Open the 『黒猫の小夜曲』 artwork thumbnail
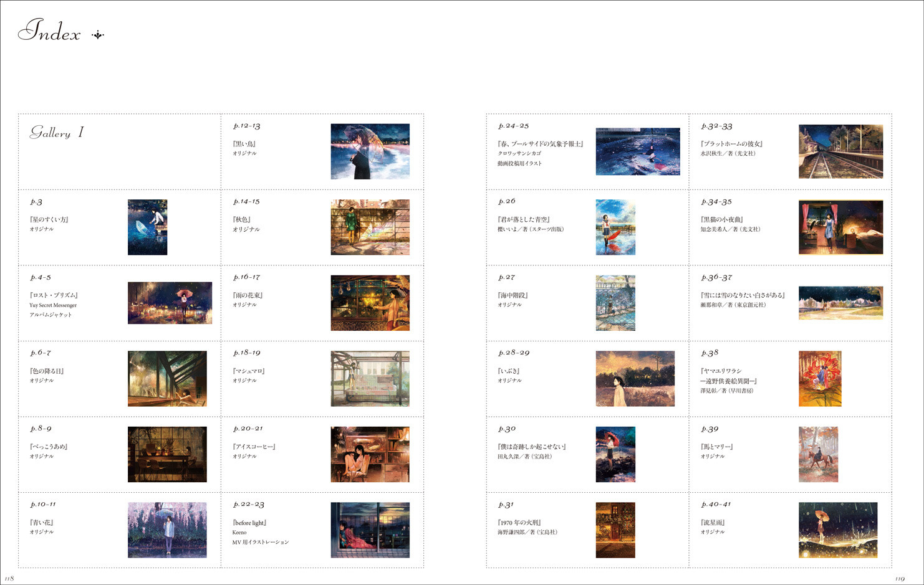The width and height of the screenshot is (924, 585). tap(840, 227)
